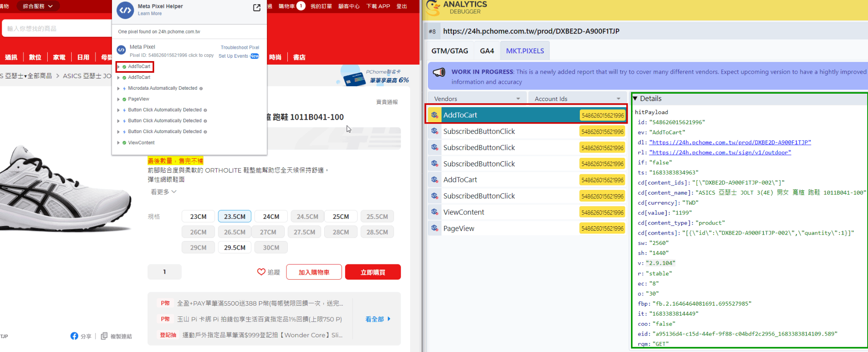Image resolution: width=868 pixels, height=352 pixels.
Task: Click the info icon beside Microdata Automatically Detected
Action: pyautogui.click(x=201, y=88)
